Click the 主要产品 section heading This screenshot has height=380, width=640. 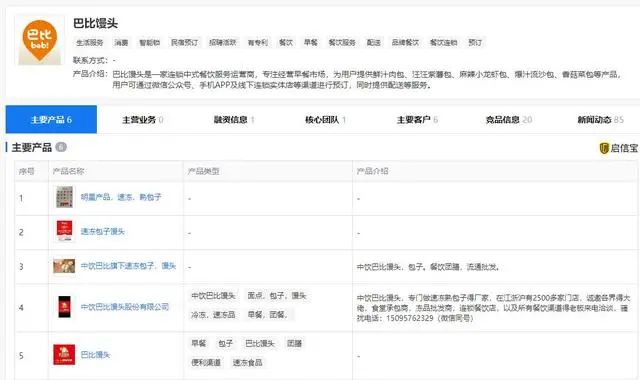[x=31, y=147]
